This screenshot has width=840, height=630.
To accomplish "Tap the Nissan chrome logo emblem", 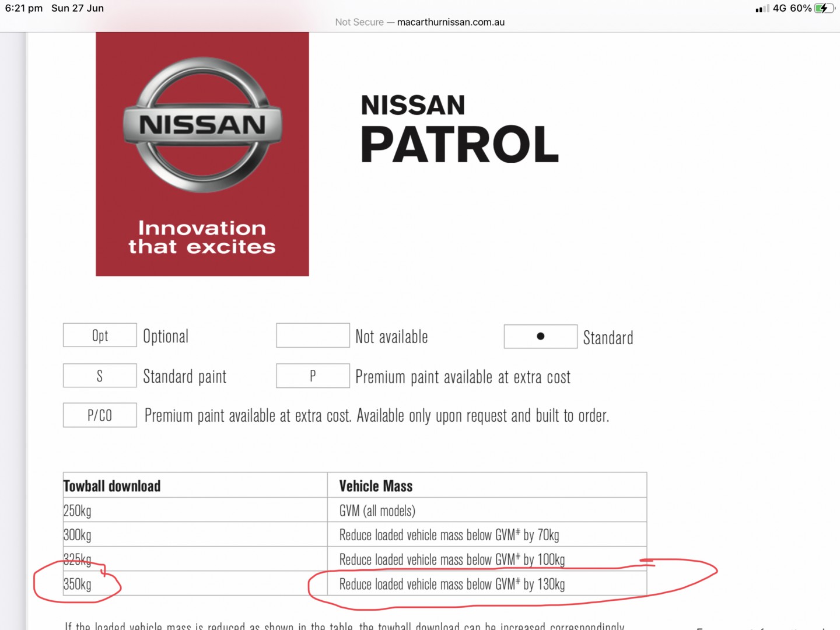I will (202, 124).
